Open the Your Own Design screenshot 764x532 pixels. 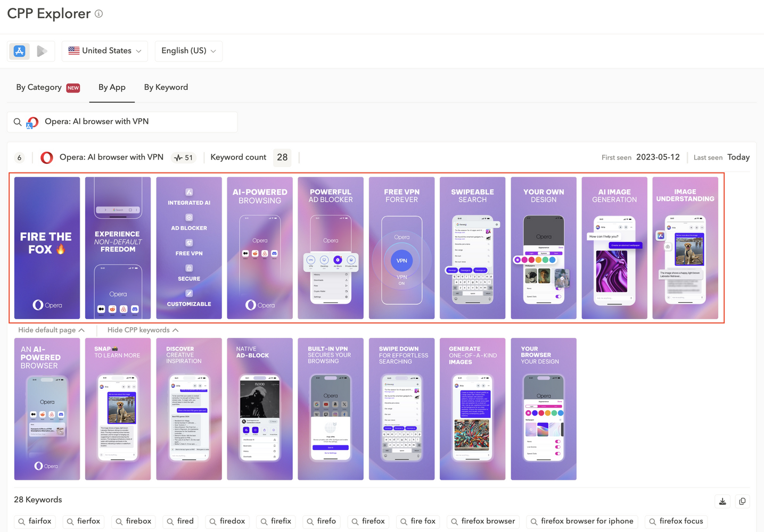(544, 248)
